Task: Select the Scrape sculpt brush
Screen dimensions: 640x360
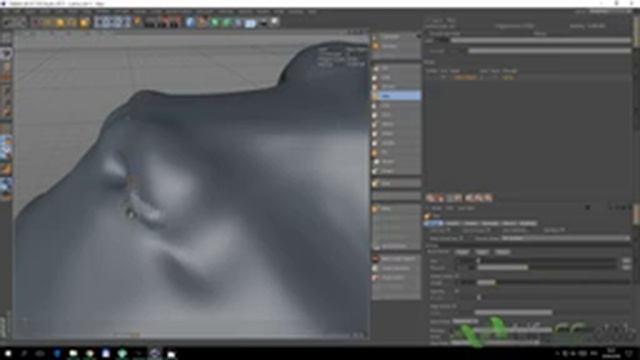Action: [396, 171]
